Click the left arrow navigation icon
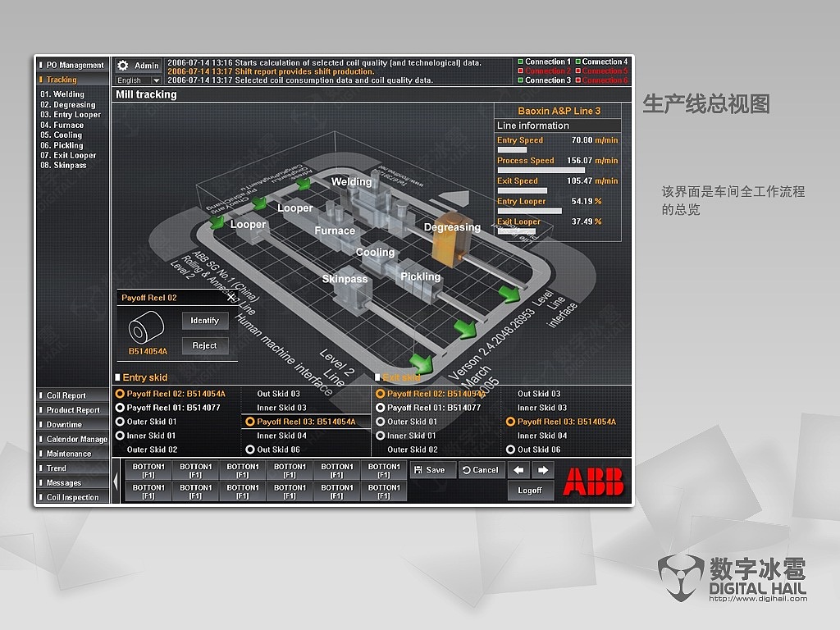The image size is (840, 630). (518, 469)
